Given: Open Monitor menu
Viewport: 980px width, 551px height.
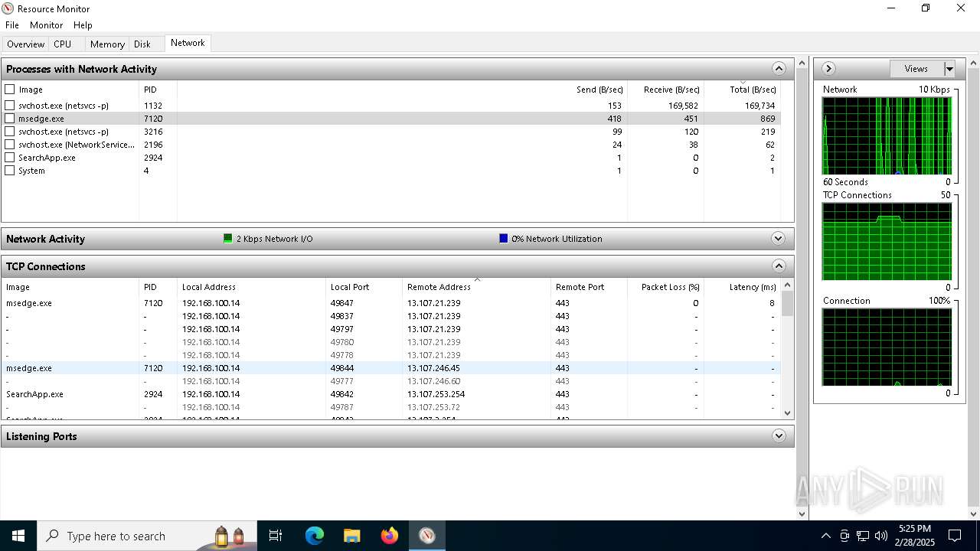Looking at the screenshot, I should [47, 25].
